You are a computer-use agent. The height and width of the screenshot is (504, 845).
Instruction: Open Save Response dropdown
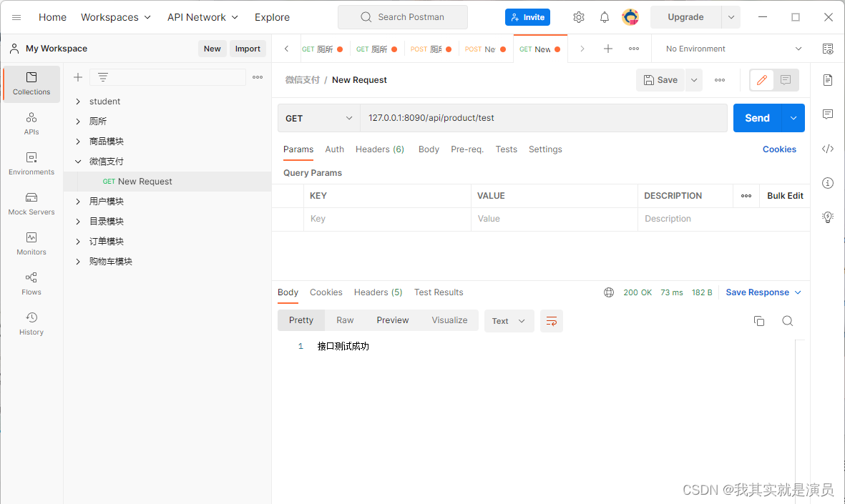763,292
